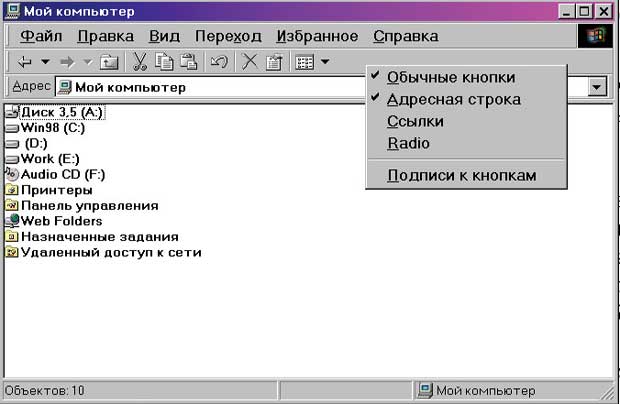The image size is (620, 404).
Task: Select the Диск 3,5 (A:) floppy icon
Action: tap(11, 112)
